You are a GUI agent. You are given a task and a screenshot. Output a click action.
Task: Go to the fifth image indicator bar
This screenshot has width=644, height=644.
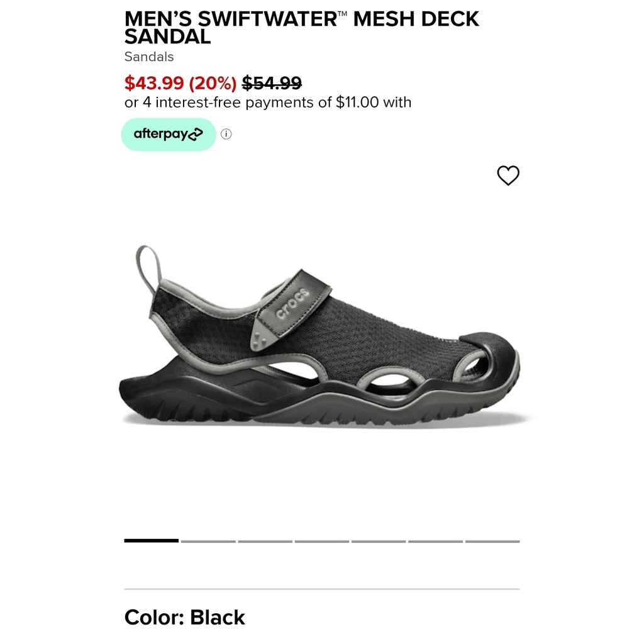[379, 541]
